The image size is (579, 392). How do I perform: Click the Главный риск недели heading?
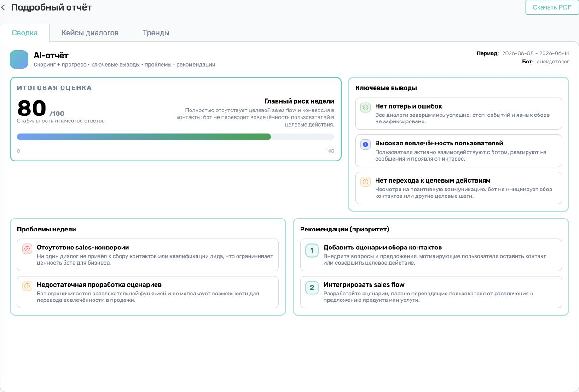coord(299,101)
